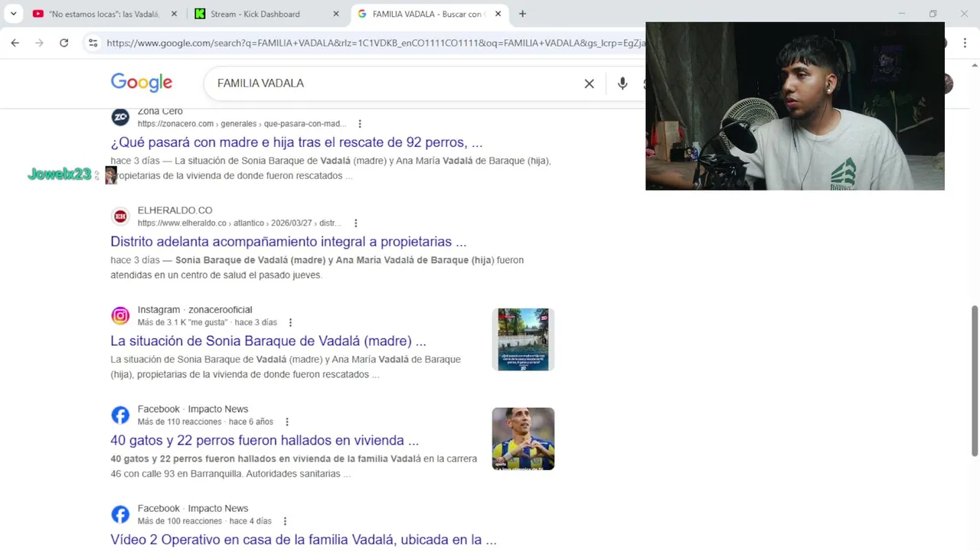Start voice search with microphone icon
Screen dimensions: 980x551
pos(622,83)
